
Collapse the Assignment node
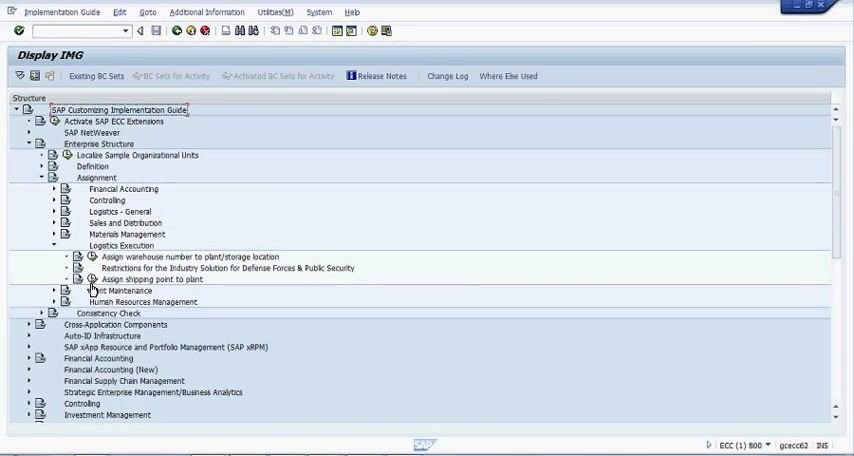[41, 177]
